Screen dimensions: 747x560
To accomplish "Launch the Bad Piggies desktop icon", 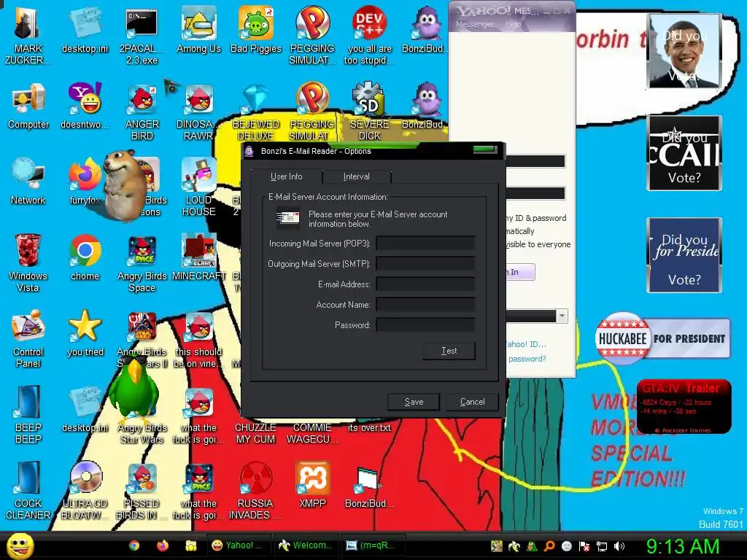I will [x=256, y=29].
